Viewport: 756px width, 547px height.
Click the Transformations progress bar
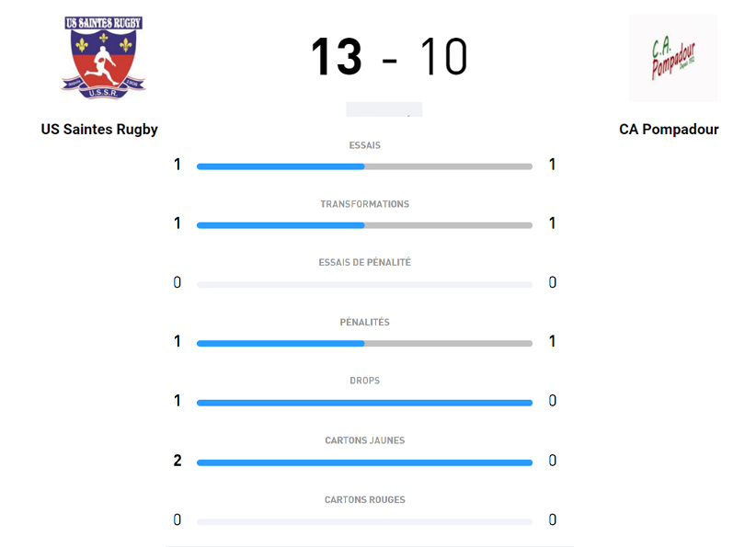pyautogui.click(x=364, y=225)
